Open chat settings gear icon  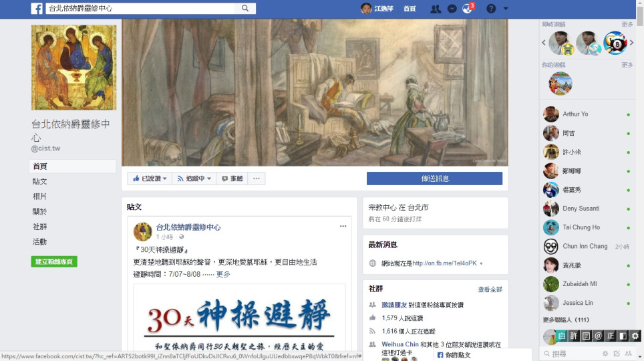pos(605,354)
